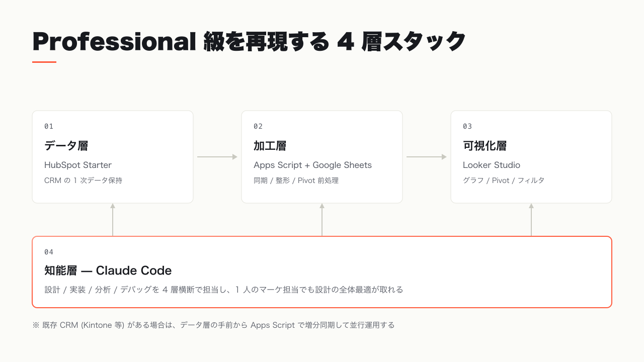Click the "CRM の 1 次データ保持" caption
The width and height of the screenshot is (644, 362).
83,180
